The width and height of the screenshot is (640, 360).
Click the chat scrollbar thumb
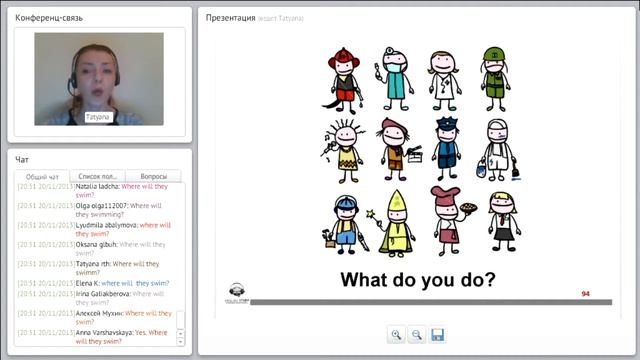tap(180, 320)
